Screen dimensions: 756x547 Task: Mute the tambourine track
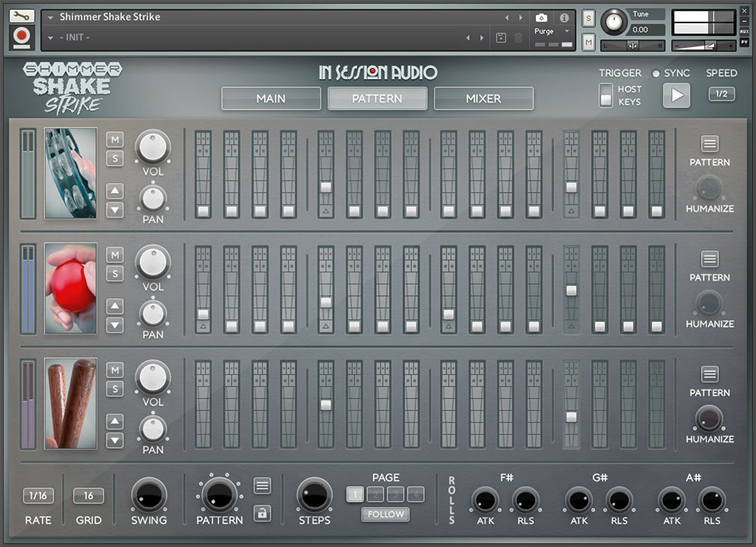[x=115, y=140]
